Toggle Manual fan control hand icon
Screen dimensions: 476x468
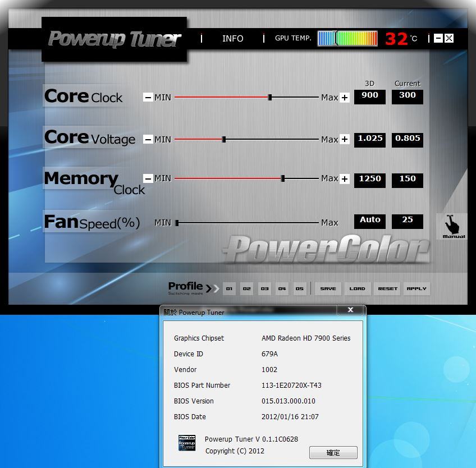(452, 226)
